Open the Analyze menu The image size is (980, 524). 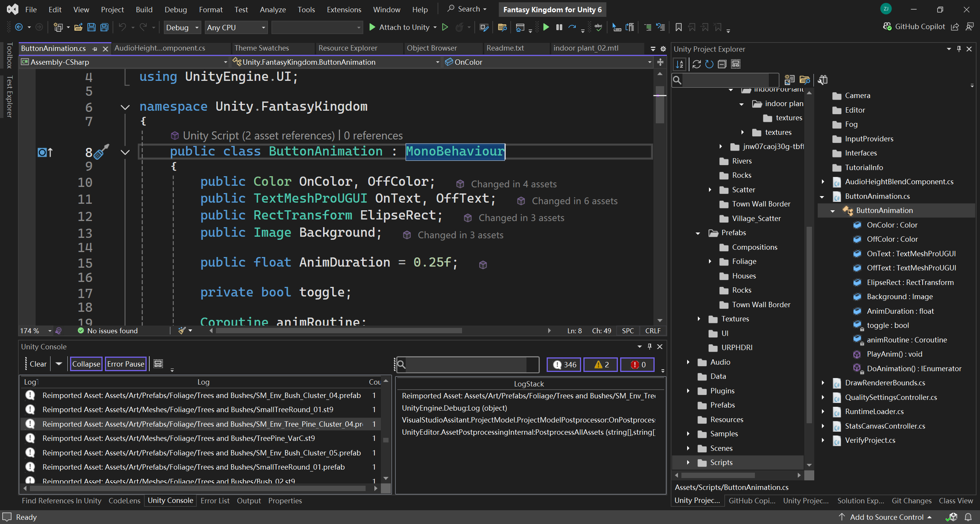click(273, 10)
